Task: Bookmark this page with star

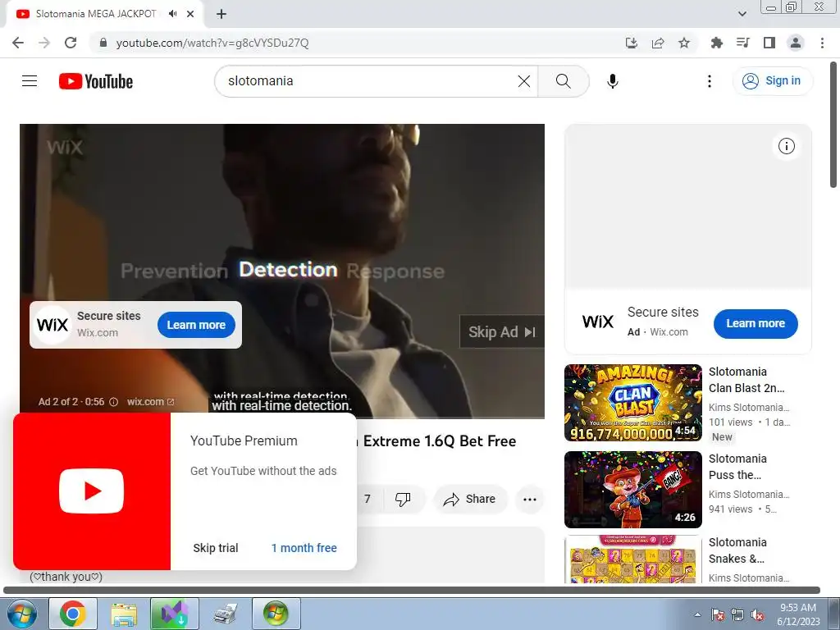Action: pyautogui.click(x=684, y=43)
